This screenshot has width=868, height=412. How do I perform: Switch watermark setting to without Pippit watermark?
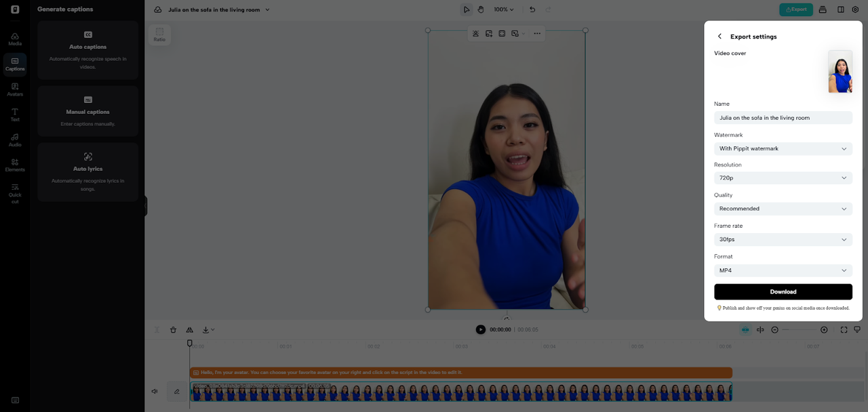(x=783, y=148)
